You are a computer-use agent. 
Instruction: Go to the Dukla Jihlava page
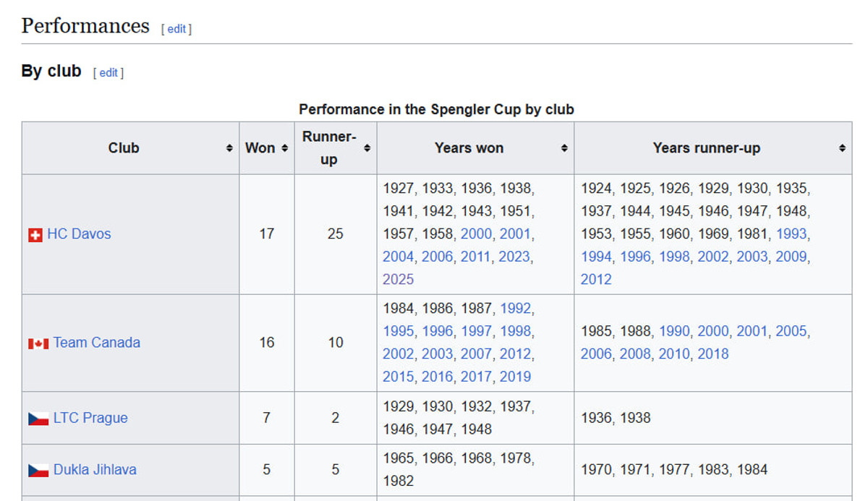click(x=95, y=470)
